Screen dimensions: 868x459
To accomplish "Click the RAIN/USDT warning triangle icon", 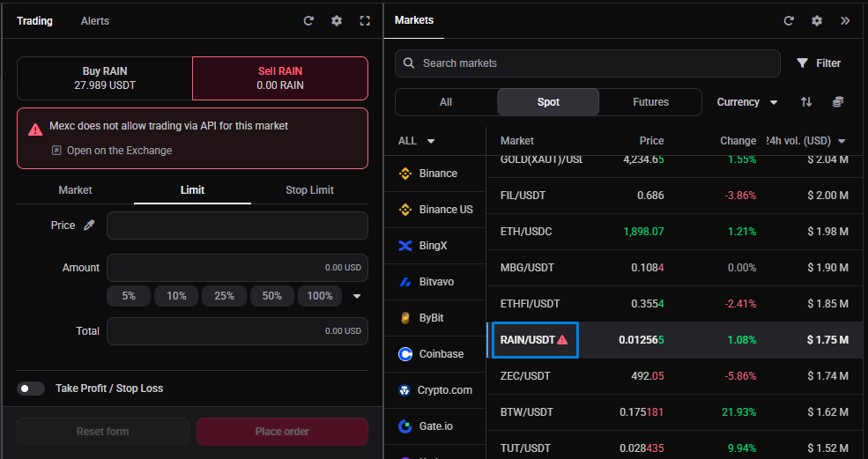I will click(x=562, y=340).
